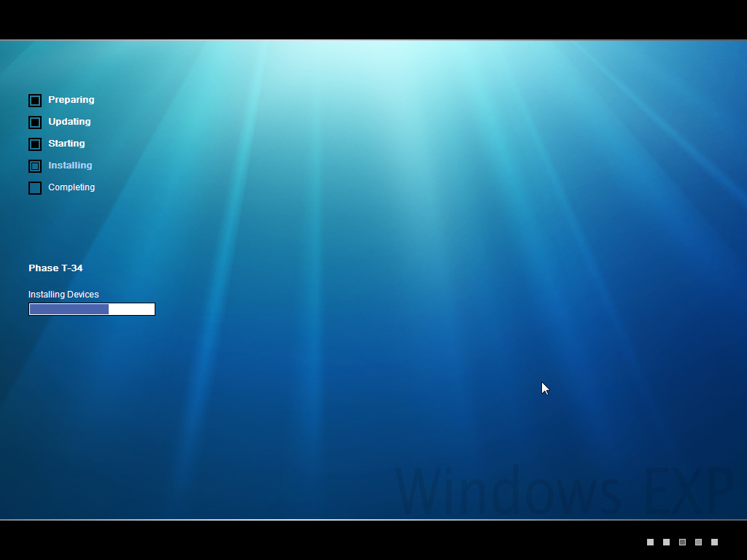The height and width of the screenshot is (560, 747).
Task: Select the 'Completing' step label
Action: [x=71, y=187]
